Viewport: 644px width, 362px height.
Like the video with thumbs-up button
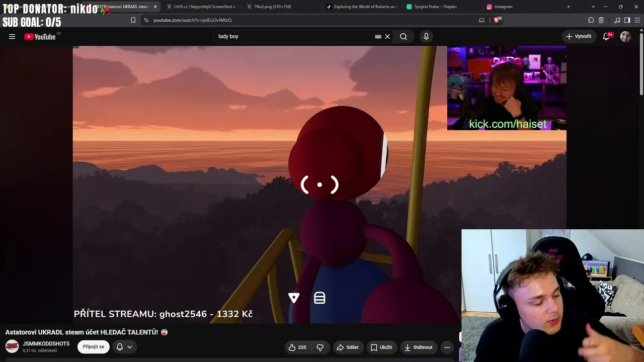coord(297,347)
